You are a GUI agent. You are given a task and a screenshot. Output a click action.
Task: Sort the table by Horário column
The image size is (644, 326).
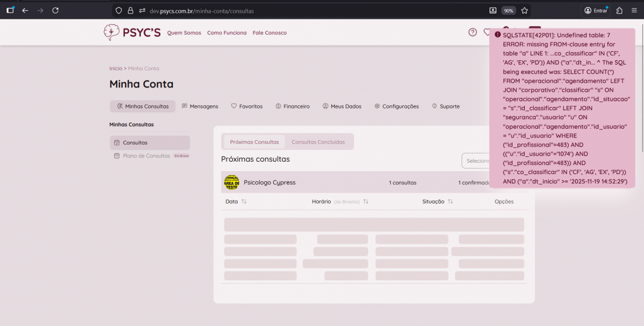pos(365,202)
